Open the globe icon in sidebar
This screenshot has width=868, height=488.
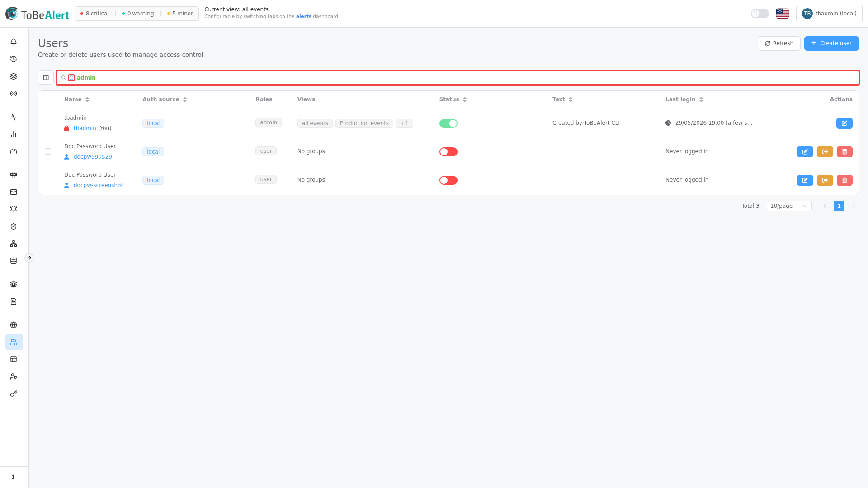click(14, 325)
